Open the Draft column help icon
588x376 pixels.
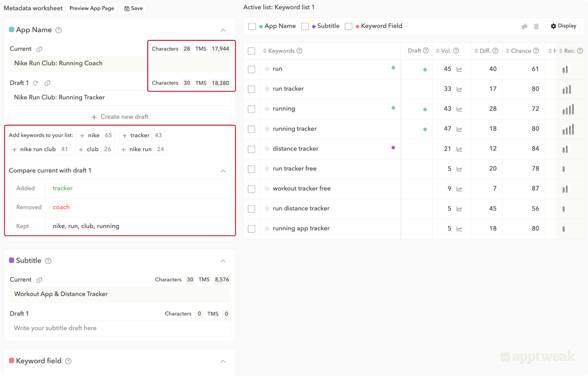(426, 51)
